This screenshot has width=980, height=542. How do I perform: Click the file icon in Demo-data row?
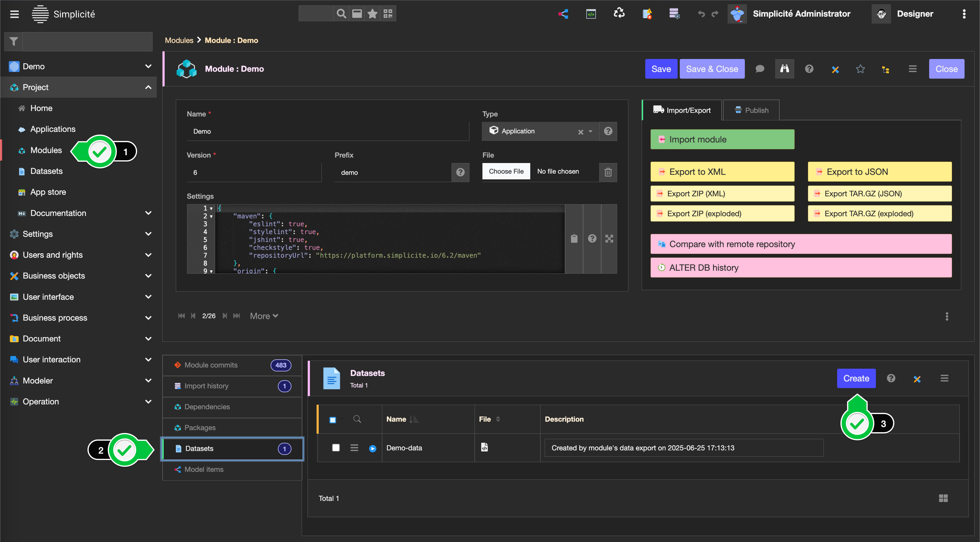click(x=484, y=447)
